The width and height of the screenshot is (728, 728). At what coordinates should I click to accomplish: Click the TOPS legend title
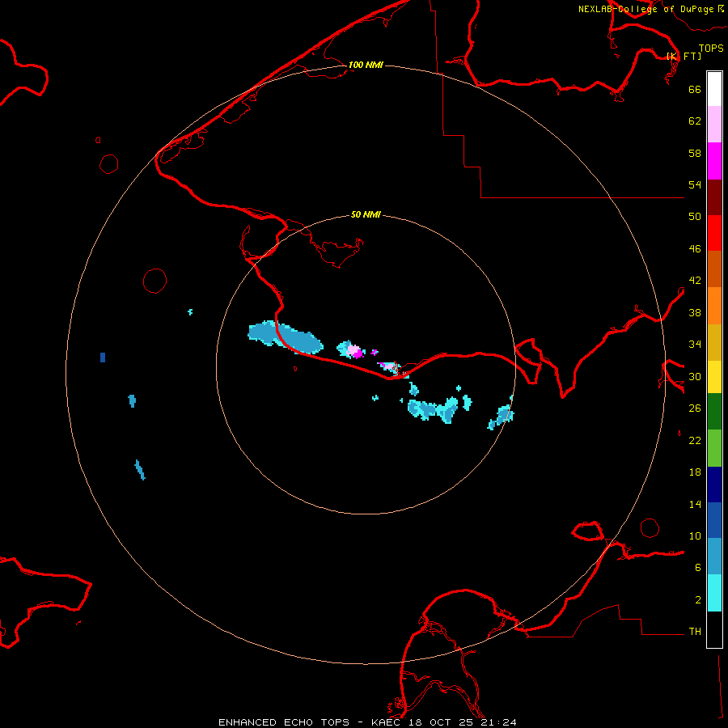pos(711,48)
